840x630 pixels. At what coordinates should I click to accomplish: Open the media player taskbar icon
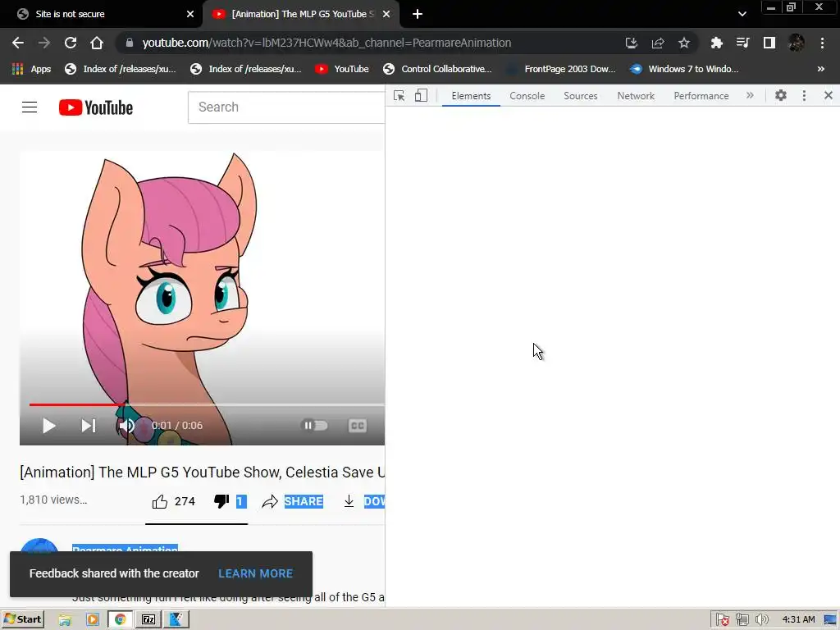(x=92, y=620)
